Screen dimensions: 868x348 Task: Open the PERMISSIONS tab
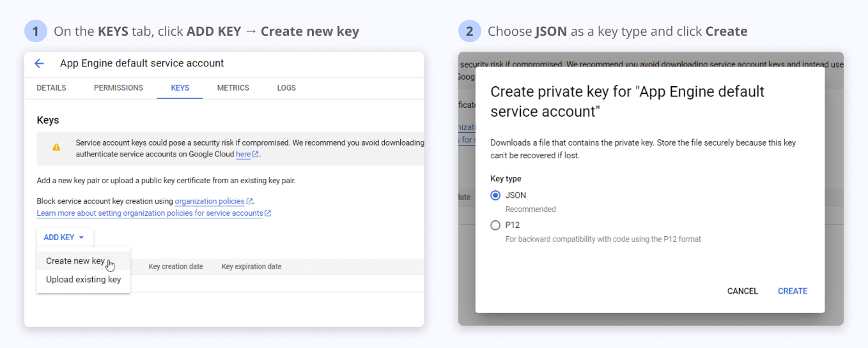coord(118,88)
